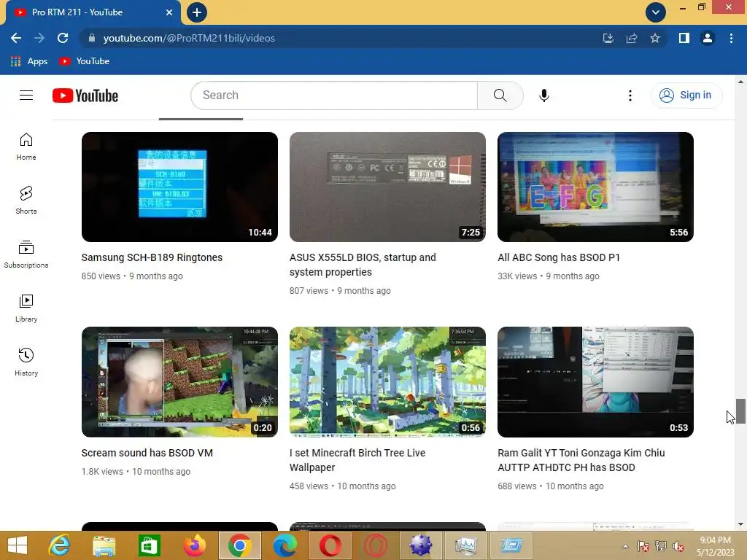Image resolution: width=747 pixels, height=560 pixels.
Task: Focus the YouTube search field
Action: (334, 96)
